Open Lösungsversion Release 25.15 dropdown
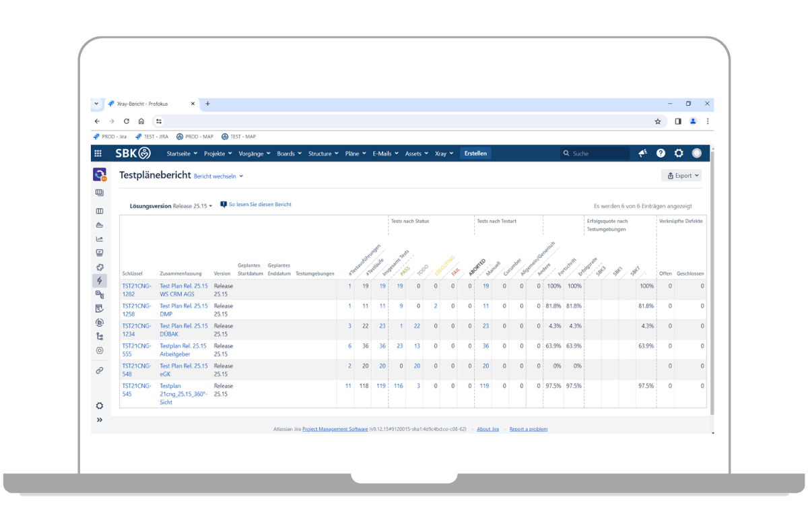 click(193, 206)
